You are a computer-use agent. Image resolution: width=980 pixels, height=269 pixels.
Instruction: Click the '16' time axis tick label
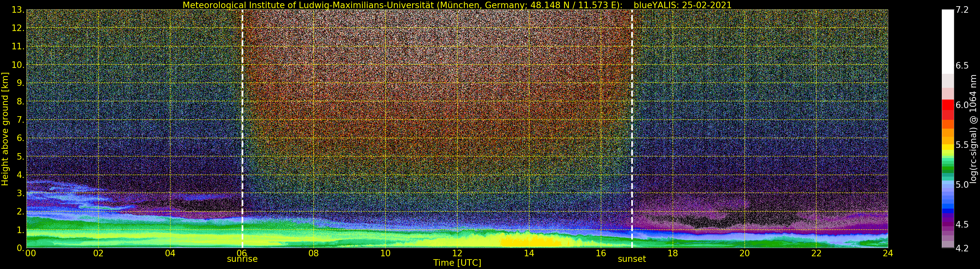(601, 253)
